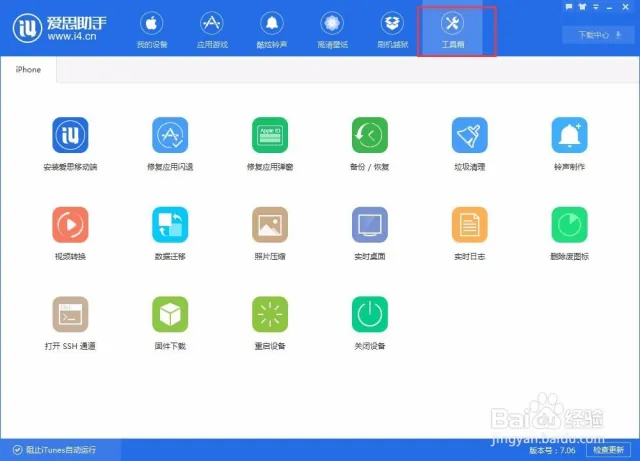Open 备份/恢复 backup and restore
Viewport: 640px width, 461px height.
tap(369, 135)
